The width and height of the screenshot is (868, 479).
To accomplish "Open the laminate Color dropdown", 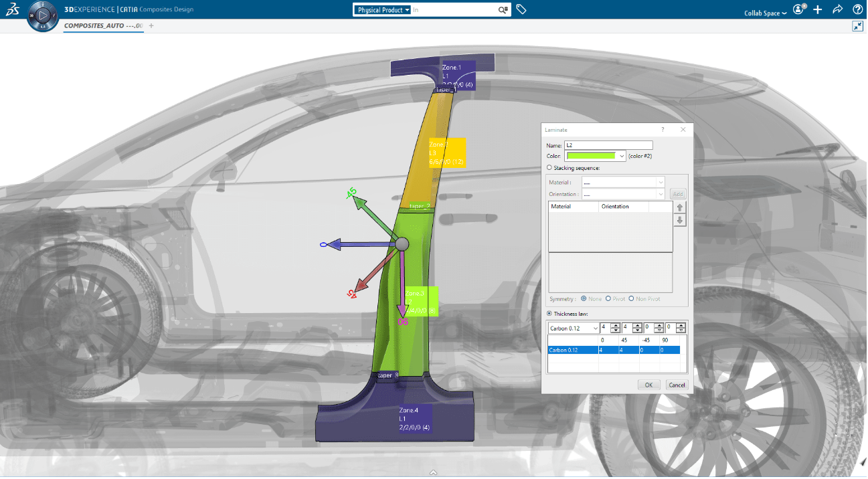I will click(622, 156).
